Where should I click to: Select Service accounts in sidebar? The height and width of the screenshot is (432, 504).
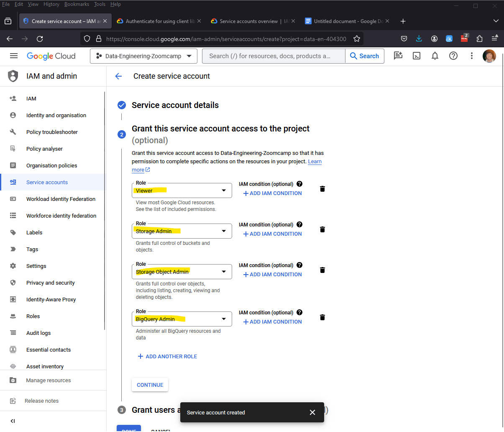click(53, 183)
